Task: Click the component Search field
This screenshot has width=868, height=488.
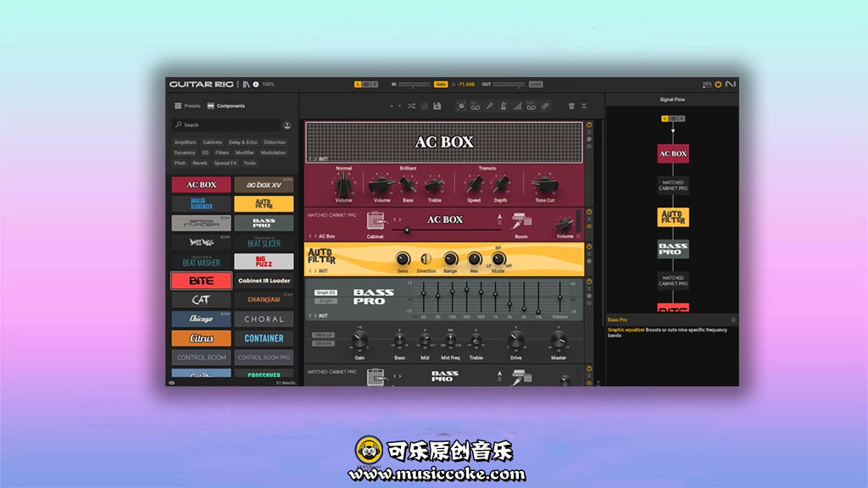Action: (x=225, y=125)
